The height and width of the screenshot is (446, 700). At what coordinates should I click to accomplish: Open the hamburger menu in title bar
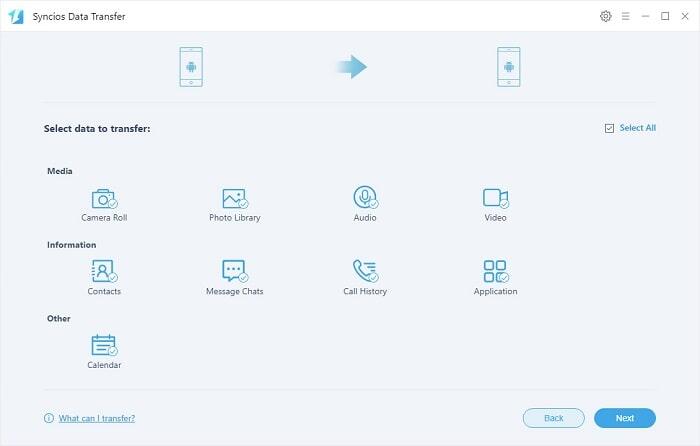click(625, 17)
